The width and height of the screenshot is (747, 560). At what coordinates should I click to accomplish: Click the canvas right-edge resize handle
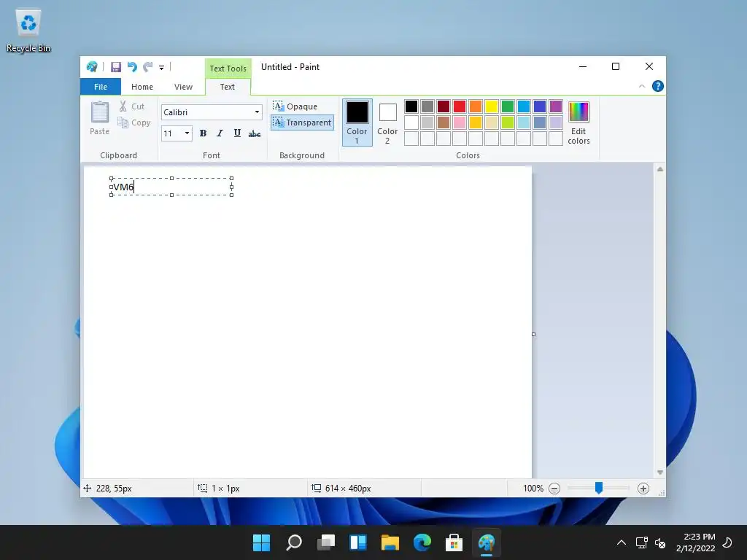(533, 334)
